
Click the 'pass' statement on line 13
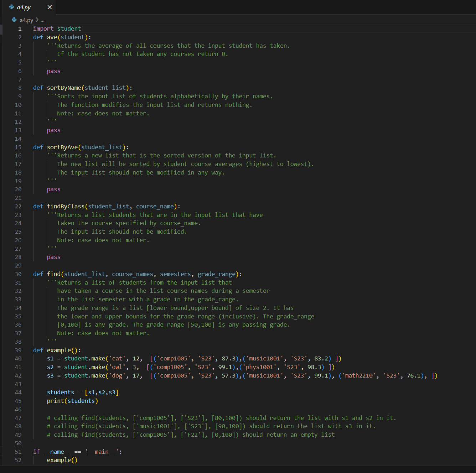(54, 130)
